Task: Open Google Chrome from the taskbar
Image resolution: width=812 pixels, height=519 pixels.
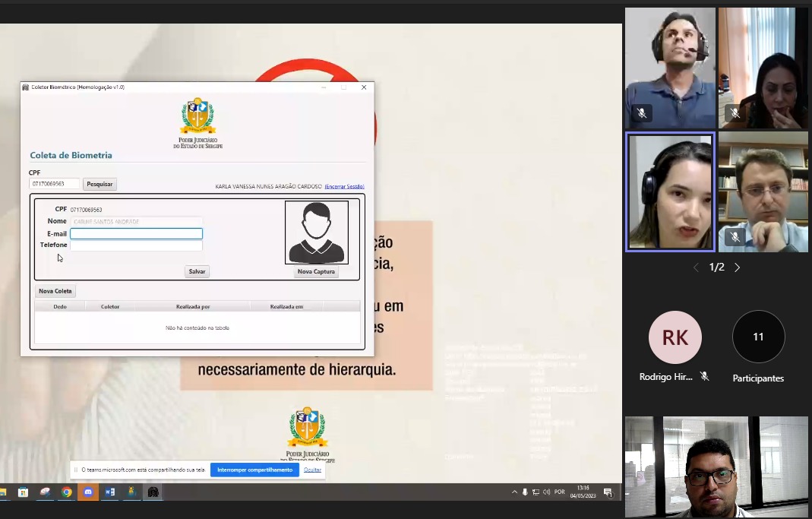Action: click(x=67, y=492)
